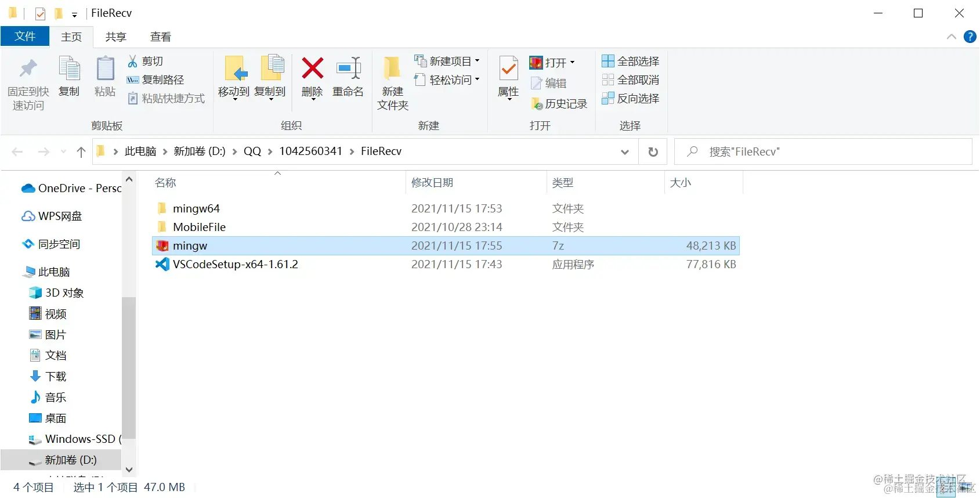Open 音乐 folder in sidebar
Image resolution: width=980 pixels, height=498 pixels.
coord(49,397)
